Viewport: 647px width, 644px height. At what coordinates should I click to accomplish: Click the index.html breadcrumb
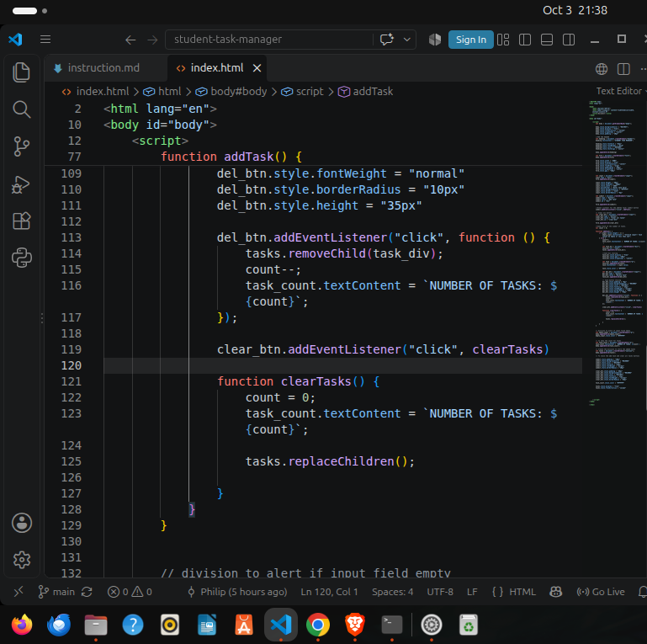click(103, 91)
